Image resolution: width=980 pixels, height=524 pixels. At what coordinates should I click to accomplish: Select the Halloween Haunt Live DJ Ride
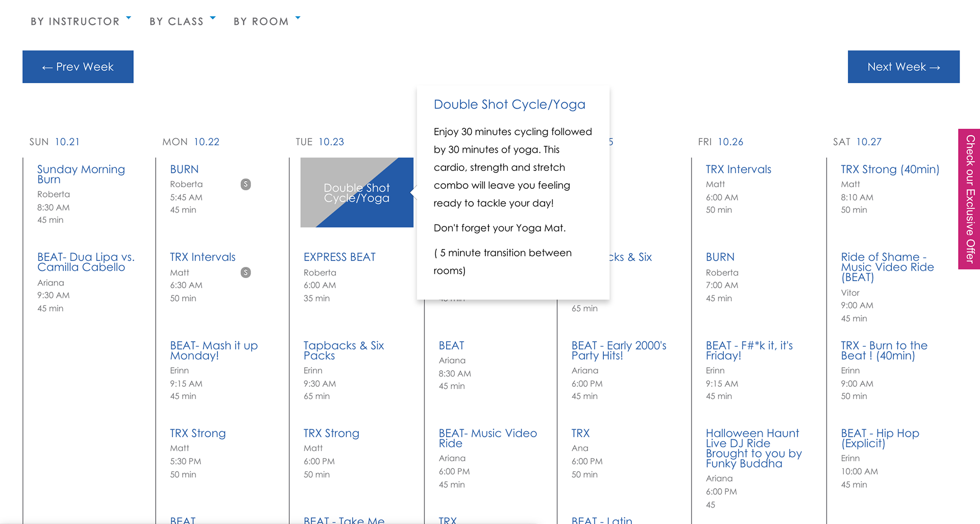click(753, 448)
